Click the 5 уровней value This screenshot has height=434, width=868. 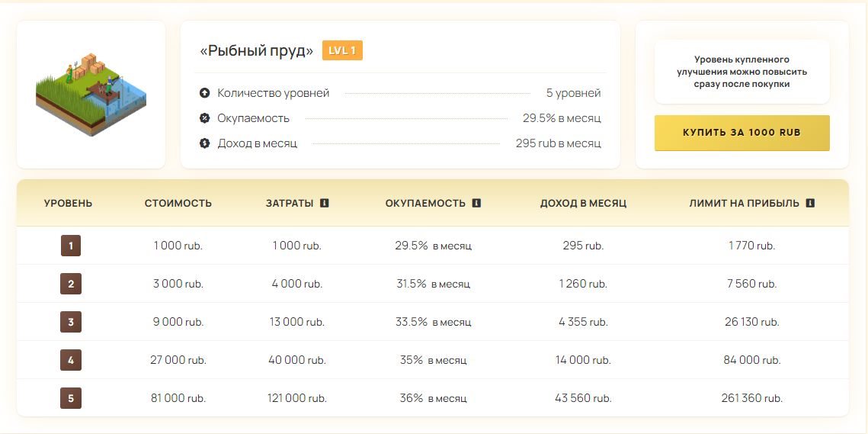pos(574,93)
